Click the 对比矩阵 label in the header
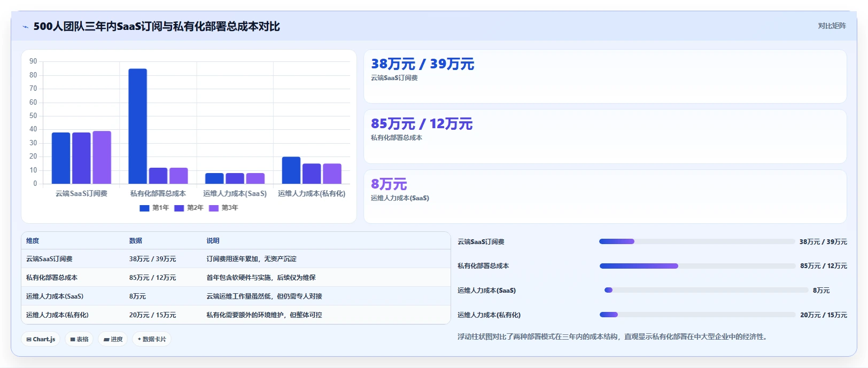Viewport: 868px width, 368px height. click(832, 26)
